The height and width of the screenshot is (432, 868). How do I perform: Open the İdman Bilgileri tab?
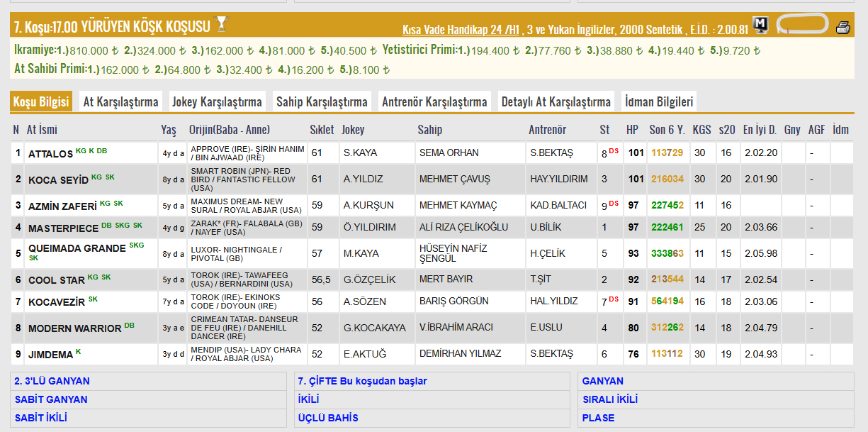point(659,101)
